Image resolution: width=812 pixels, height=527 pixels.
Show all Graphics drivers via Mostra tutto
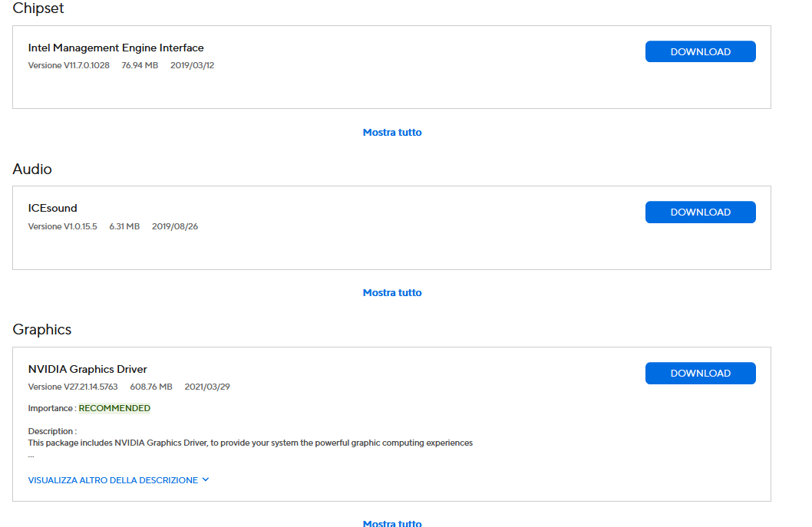tap(392, 522)
